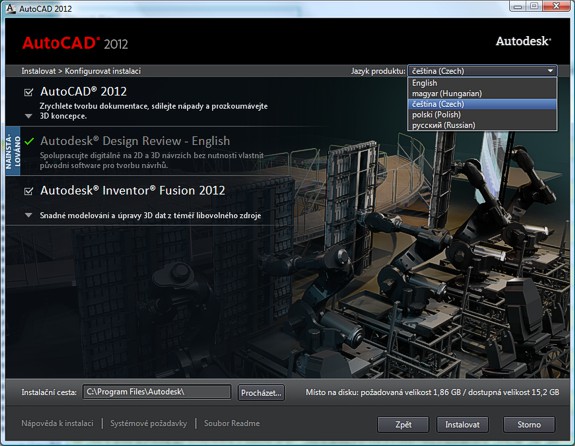
Task: Click the AutoCAD icon in the title bar
Action: click(11, 8)
